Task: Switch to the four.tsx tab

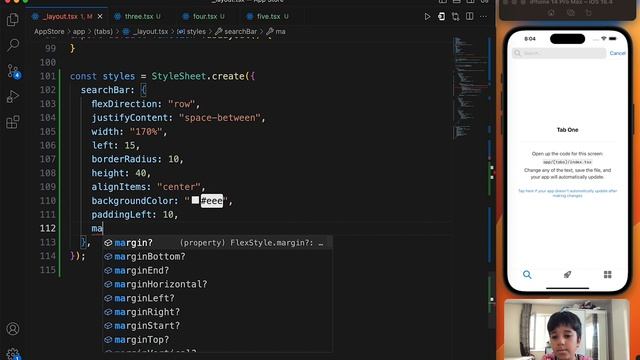Action: 204,16
